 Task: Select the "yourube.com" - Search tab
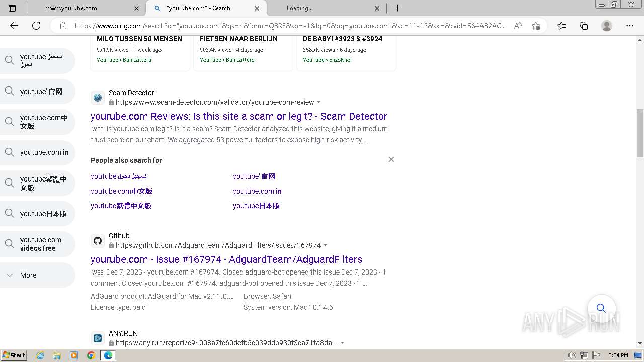point(206,8)
